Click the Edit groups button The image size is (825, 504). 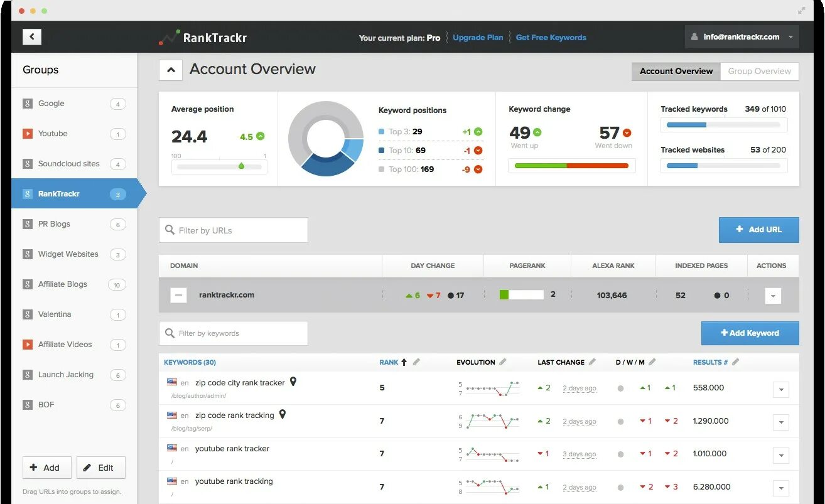[101, 468]
